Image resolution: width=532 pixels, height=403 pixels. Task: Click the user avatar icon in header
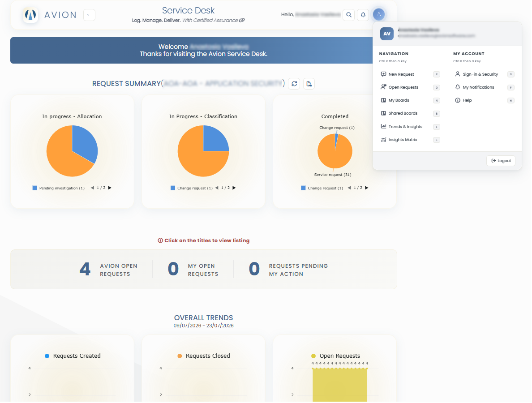point(379,14)
